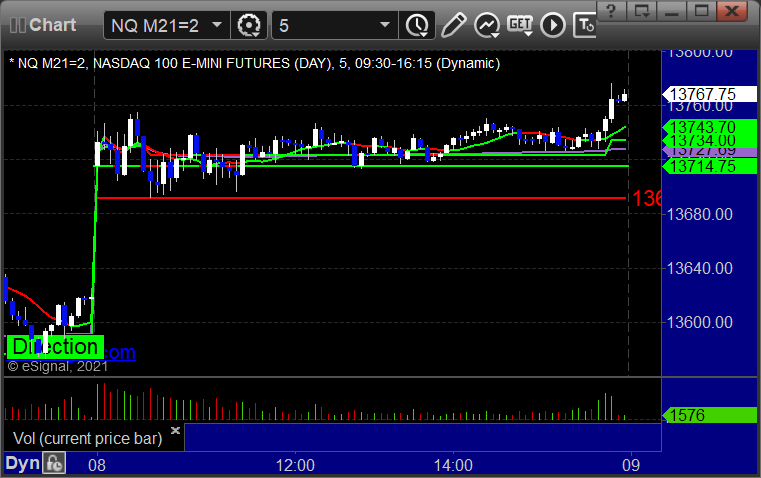Click the 13640.00 price axis label
This screenshot has height=478, width=761.
pyautogui.click(x=700, y=268)
